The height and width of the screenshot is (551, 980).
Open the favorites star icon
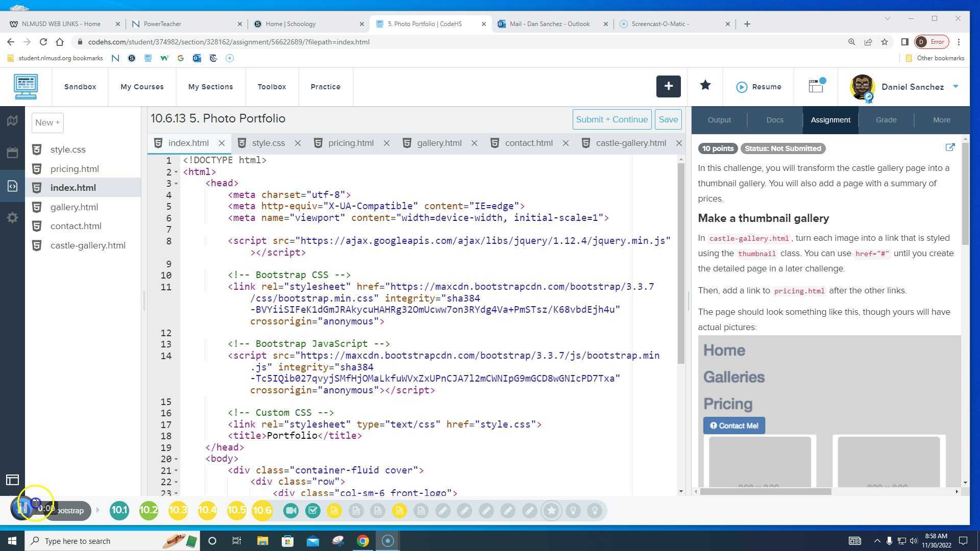point(705,86)
